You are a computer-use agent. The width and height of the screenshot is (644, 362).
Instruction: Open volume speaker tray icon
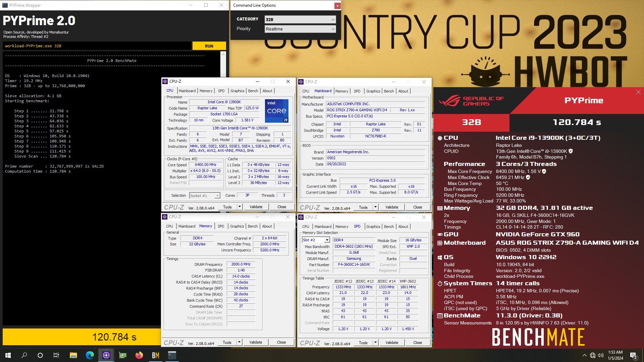click(x=601, y=355)
